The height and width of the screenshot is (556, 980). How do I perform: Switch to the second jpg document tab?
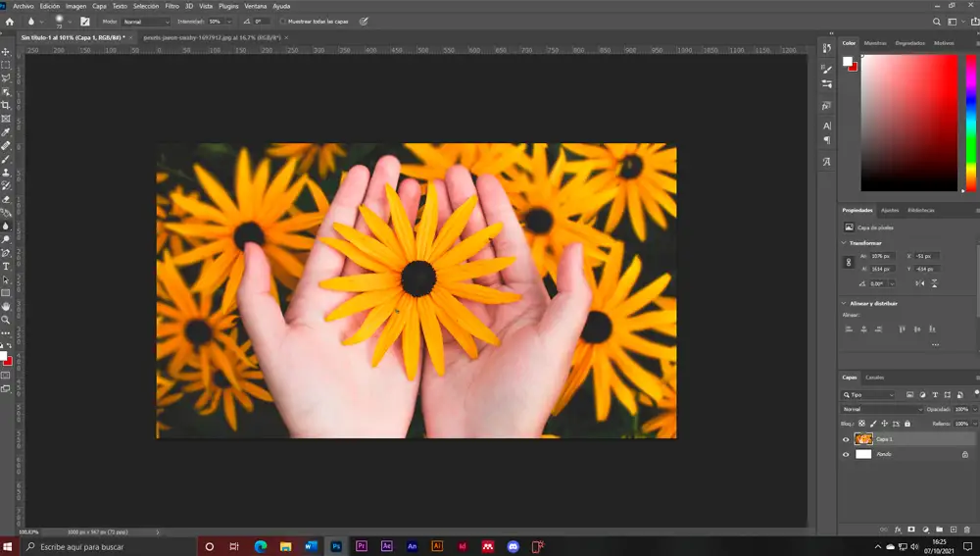pos(212,37)
